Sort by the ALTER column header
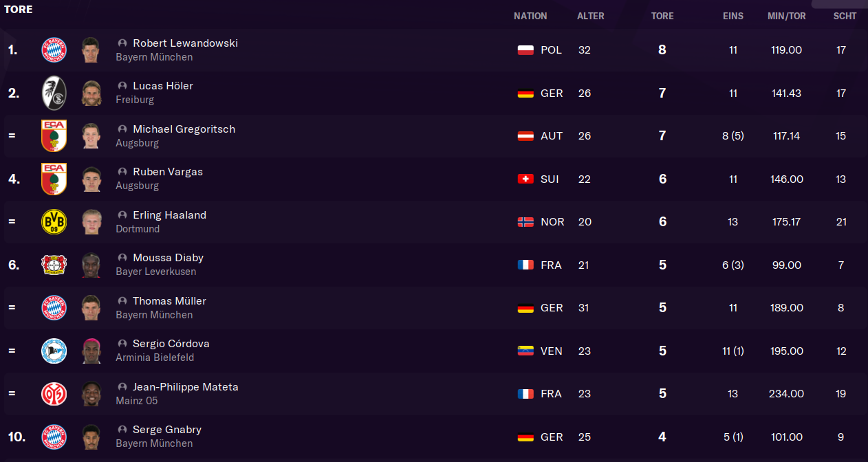Screen dimensions: 868x462 [x=590, y=16]
